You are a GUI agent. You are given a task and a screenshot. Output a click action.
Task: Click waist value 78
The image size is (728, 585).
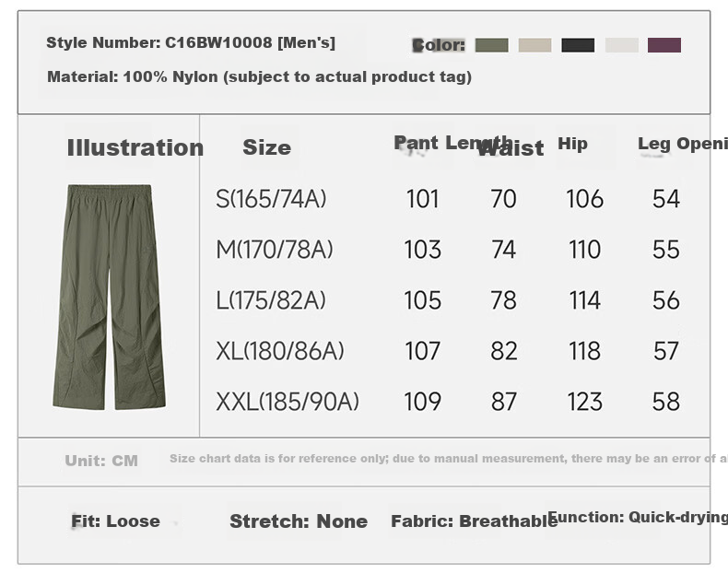(x=504, y=300)
